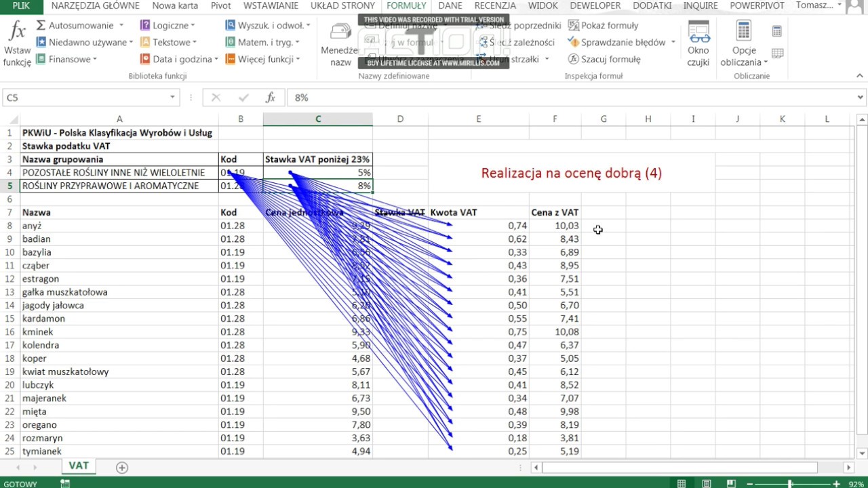Screen dimensions: 868x488
Task: Click the 92% zoom level
Action: (x=856, y=484)
